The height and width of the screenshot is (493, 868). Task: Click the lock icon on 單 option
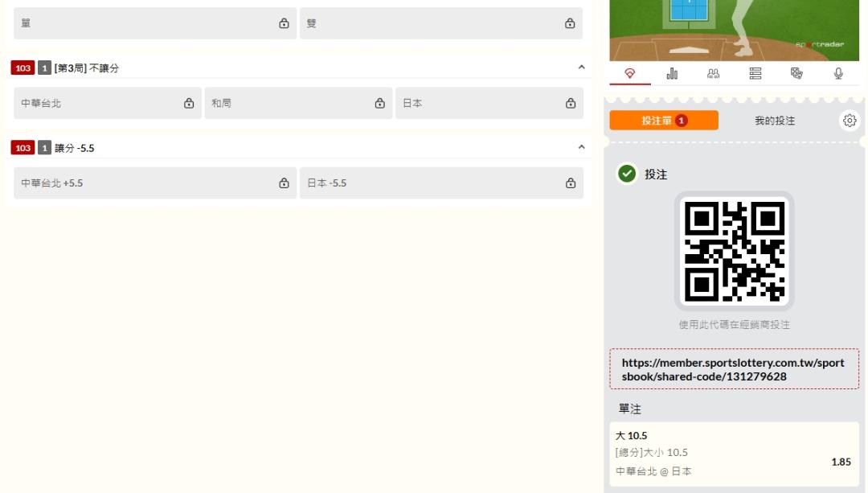[284, 23]
